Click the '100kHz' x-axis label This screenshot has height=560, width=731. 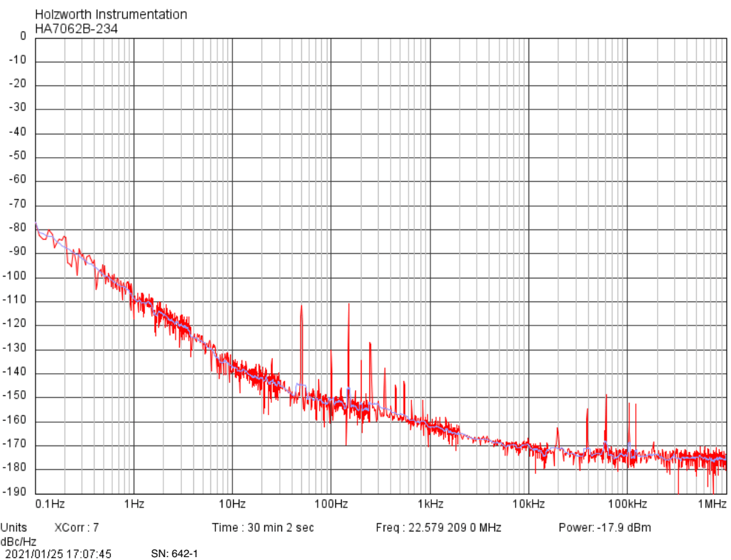coord(627,504)
